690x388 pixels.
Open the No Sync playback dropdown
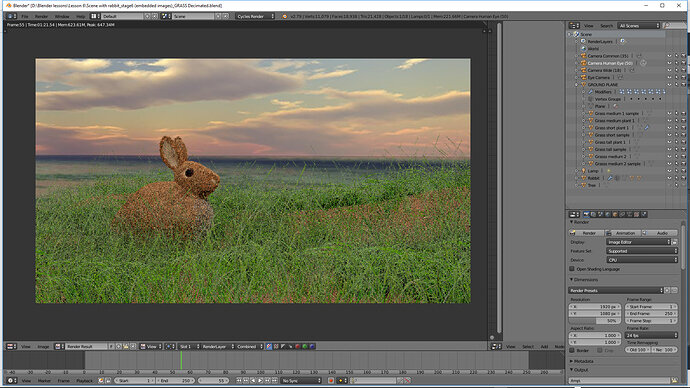(301, 381)
